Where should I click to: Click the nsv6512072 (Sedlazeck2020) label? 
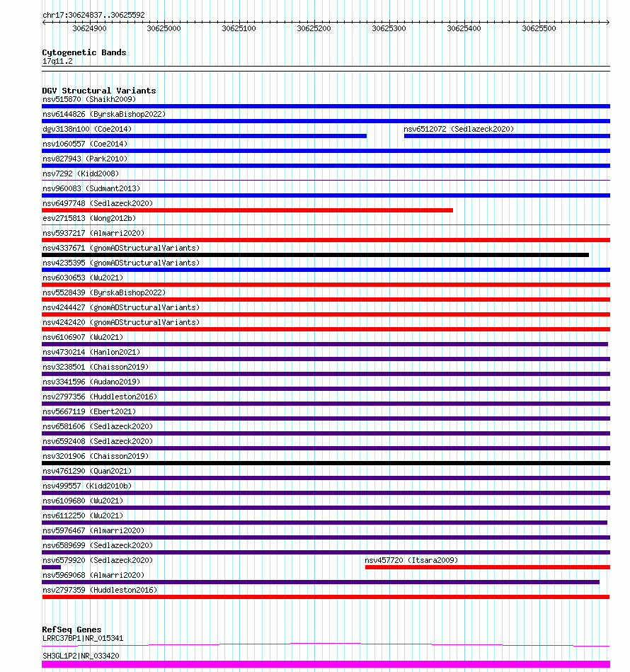tap(459, 129)
